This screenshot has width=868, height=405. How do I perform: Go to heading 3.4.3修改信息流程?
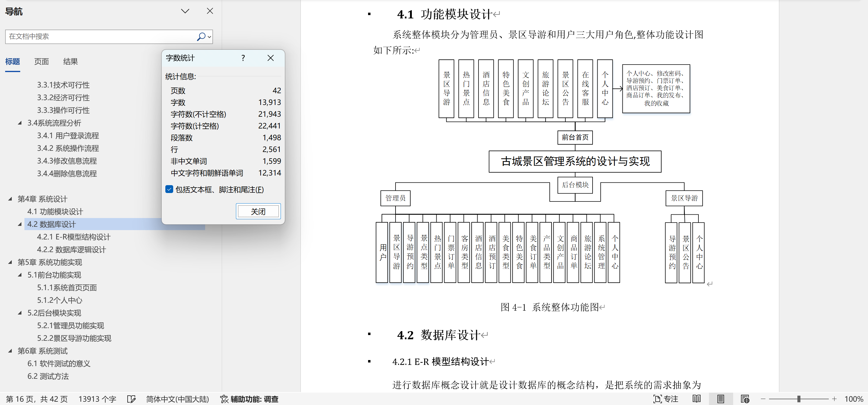tap(67, 161)
